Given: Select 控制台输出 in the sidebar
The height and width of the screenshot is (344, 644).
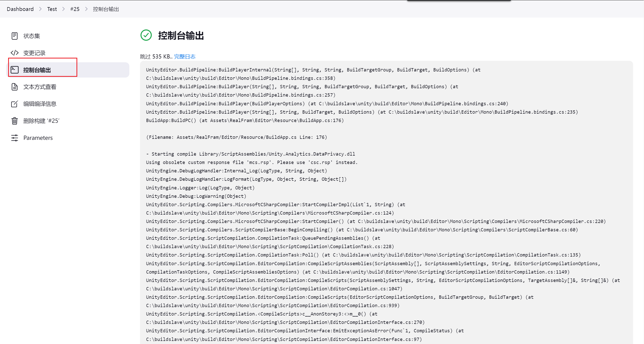Looking at the screenshot, I should tap(68, 70).
